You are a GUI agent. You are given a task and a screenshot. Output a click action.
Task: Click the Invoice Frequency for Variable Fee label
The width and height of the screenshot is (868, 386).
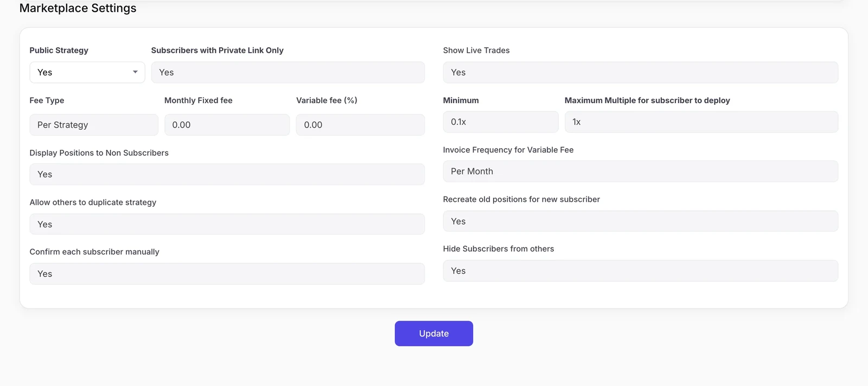coord(508,150)
